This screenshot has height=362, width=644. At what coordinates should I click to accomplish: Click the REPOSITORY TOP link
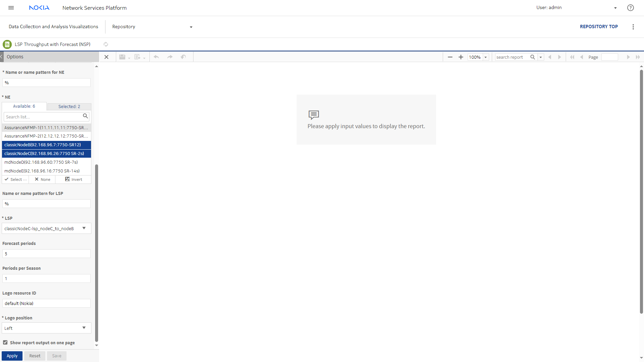pyautogui.click(x=599, y=27)
